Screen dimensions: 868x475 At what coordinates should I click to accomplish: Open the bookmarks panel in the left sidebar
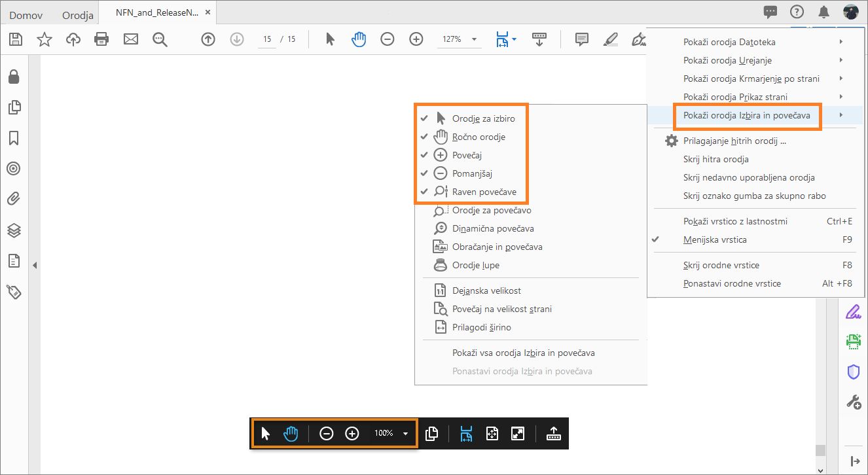click(x=14, y=138)
